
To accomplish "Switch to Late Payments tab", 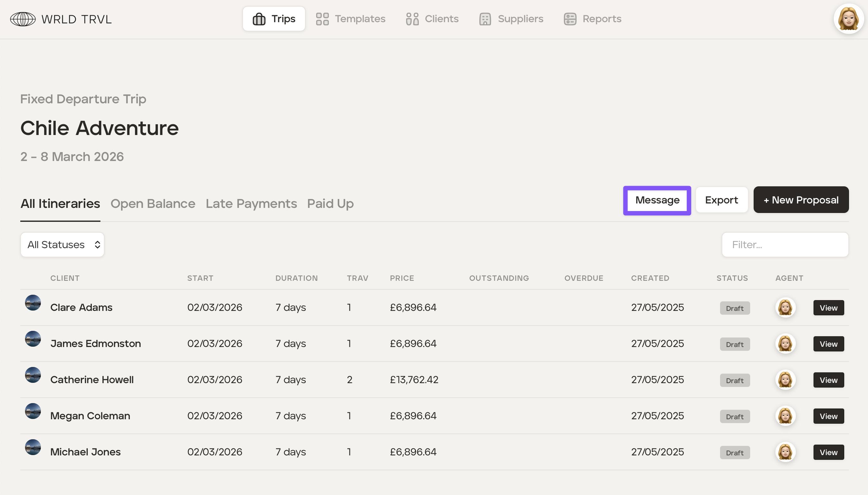I will pos(251,204).
